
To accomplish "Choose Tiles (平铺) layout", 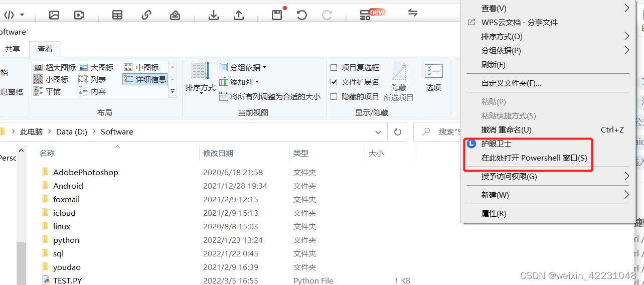I will [x=47, y=91].
